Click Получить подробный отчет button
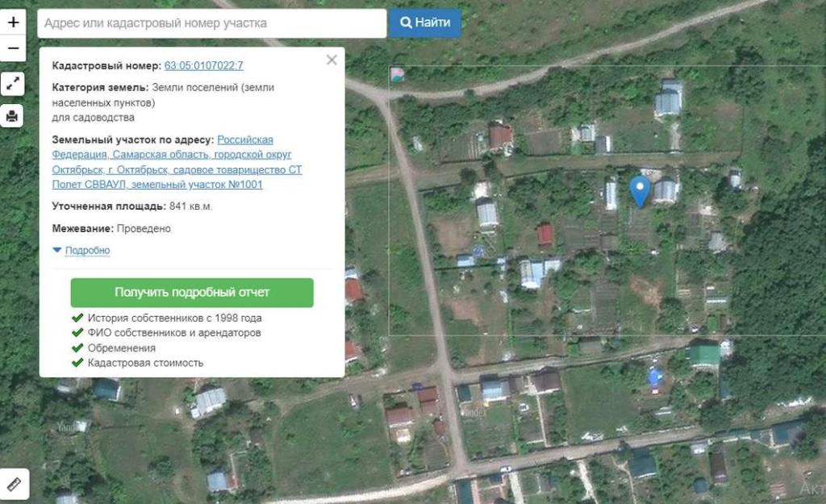 [192, 292]
